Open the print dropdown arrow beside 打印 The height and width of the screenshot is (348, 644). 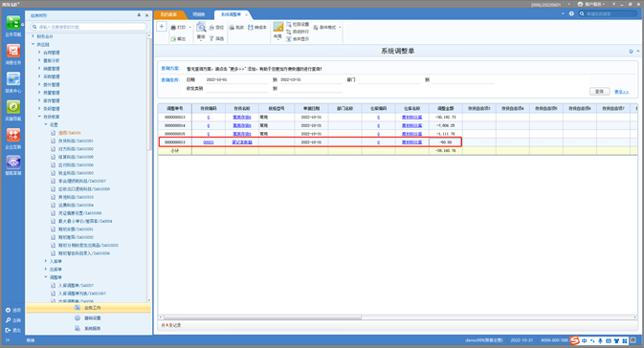[189, 27]
